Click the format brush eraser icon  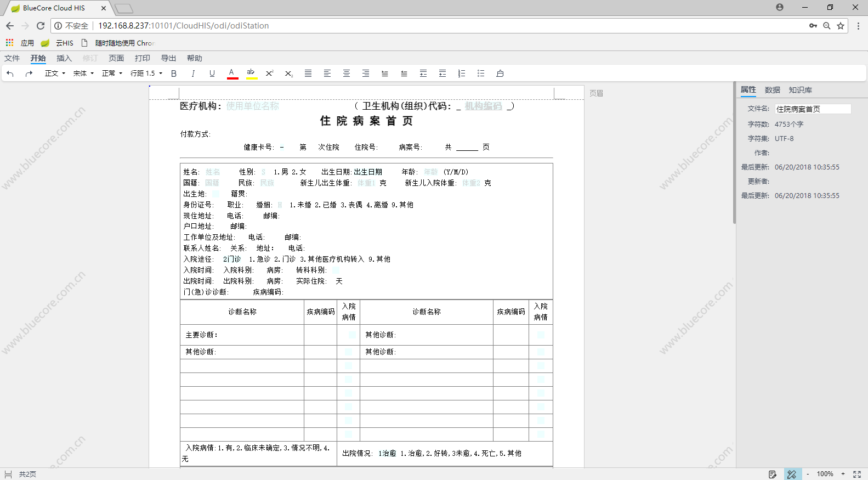pos(500,74)
